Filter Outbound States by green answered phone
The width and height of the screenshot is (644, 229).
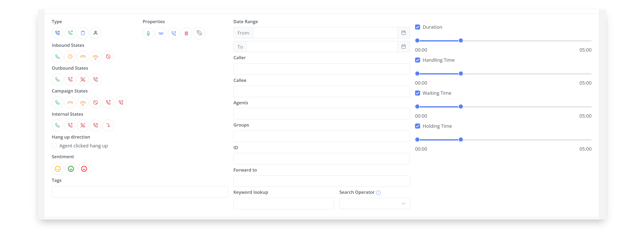[x=58, y=80]
